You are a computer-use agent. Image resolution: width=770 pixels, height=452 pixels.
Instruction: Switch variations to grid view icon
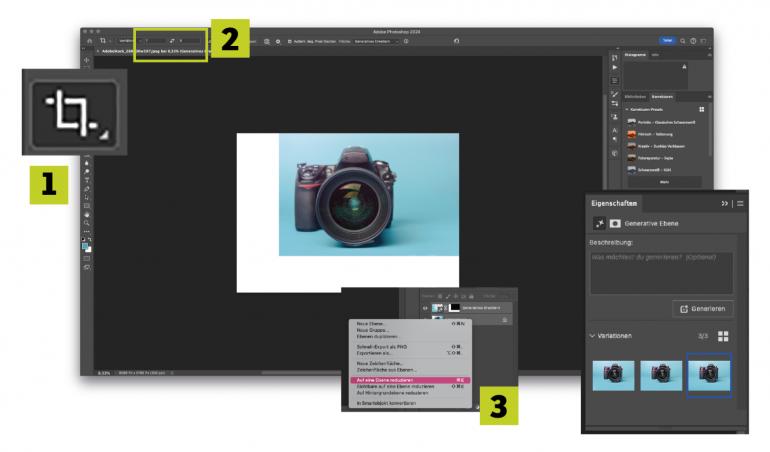[x=724, y=336]
